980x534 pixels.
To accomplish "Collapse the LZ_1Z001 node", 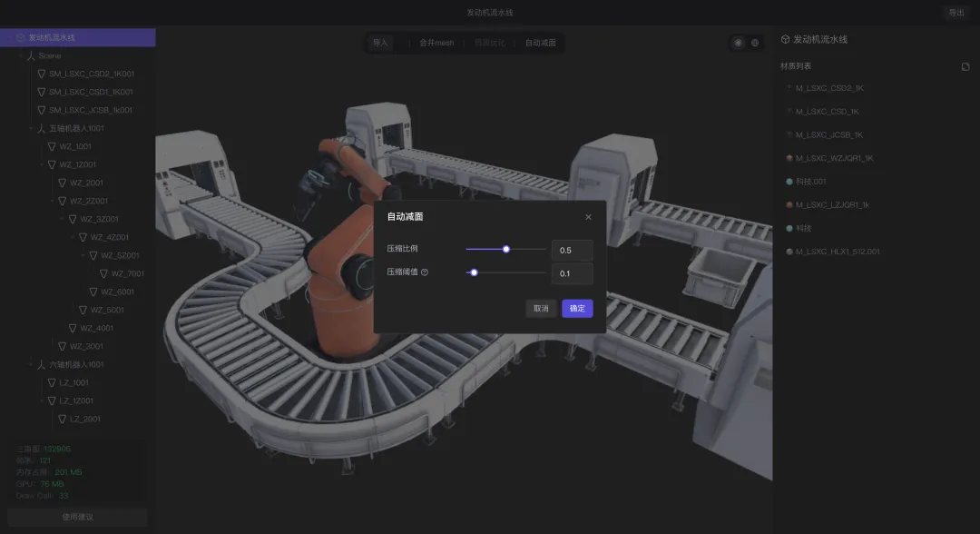I will pos(41,400).
